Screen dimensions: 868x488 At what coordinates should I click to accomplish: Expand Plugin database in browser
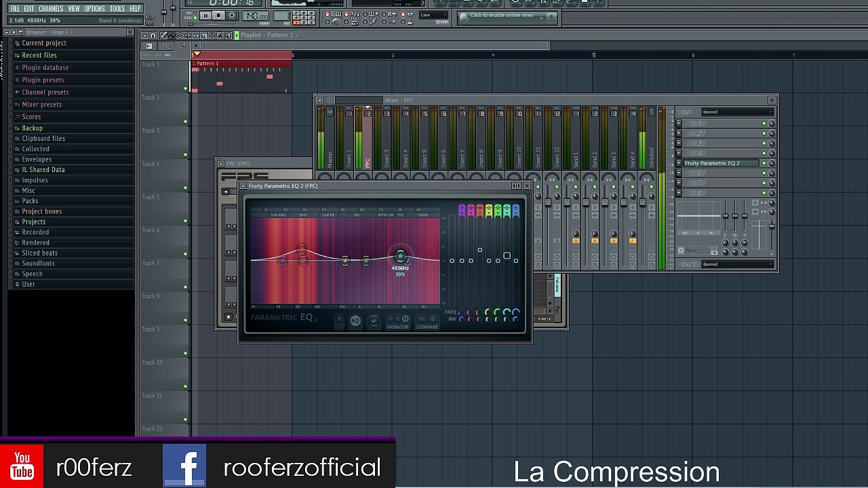(x=73, y=67)
